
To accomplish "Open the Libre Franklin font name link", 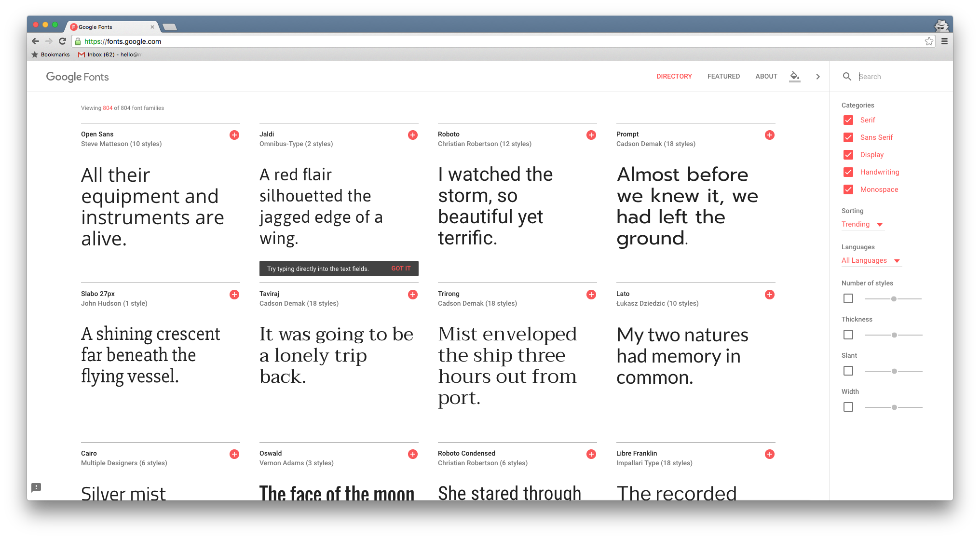I will 637,453.
